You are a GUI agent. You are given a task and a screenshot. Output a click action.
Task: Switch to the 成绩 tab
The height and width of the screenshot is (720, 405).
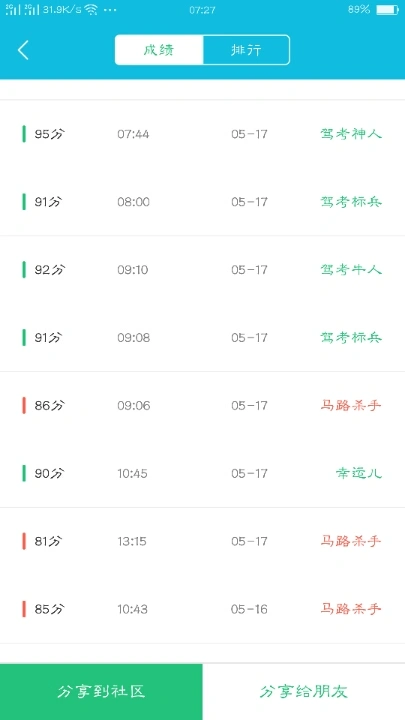[x=159, y=50]
